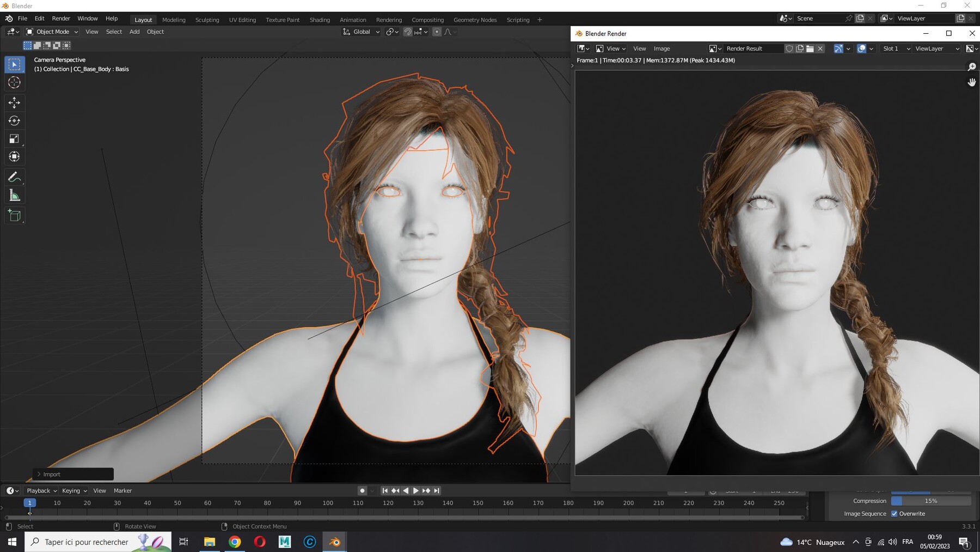Set selection mode to intersect

click(66, 45)
